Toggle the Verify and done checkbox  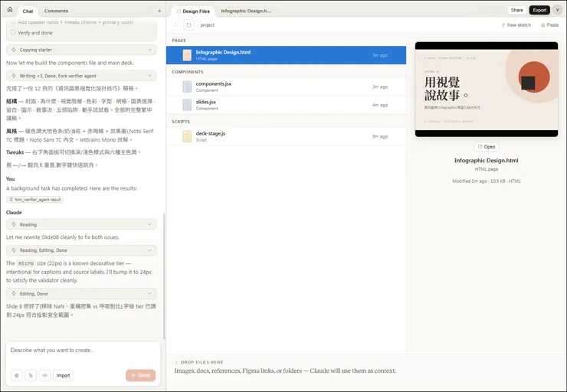pyautogui.click(x=13, y=32)
